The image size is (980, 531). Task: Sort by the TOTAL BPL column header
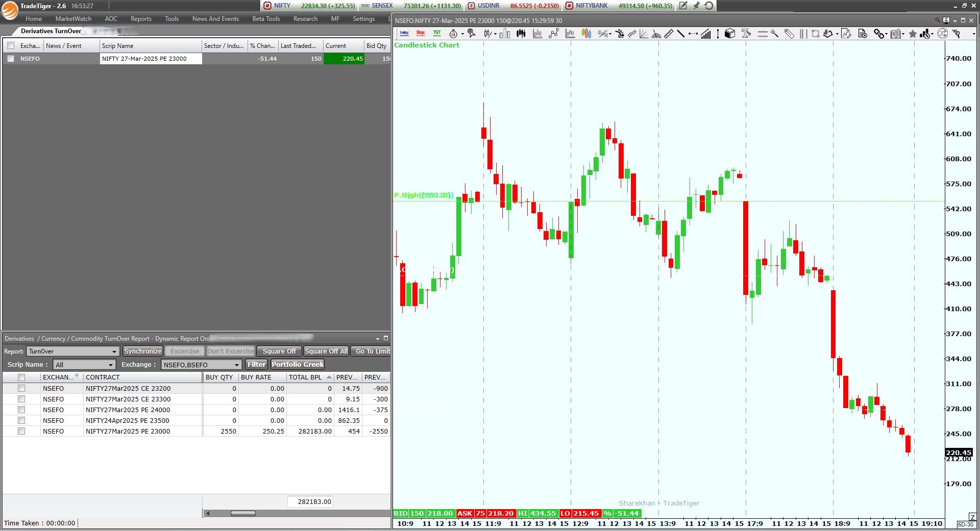pos(310,377)
